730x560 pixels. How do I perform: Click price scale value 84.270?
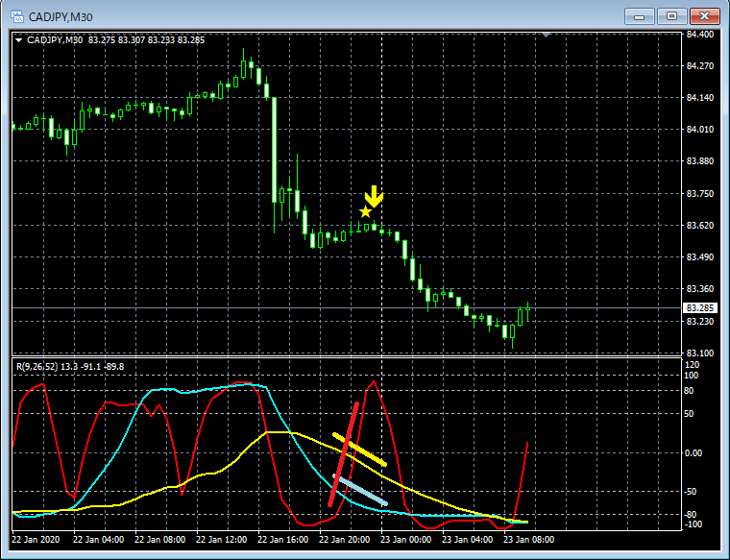pyautogui.click(x=700, y=66)
